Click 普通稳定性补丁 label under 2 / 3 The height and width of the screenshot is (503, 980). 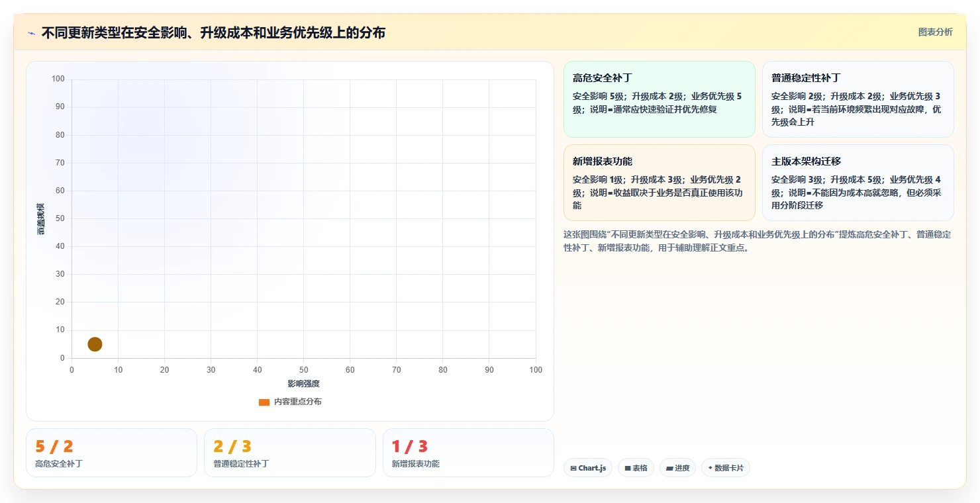[241, 464]
